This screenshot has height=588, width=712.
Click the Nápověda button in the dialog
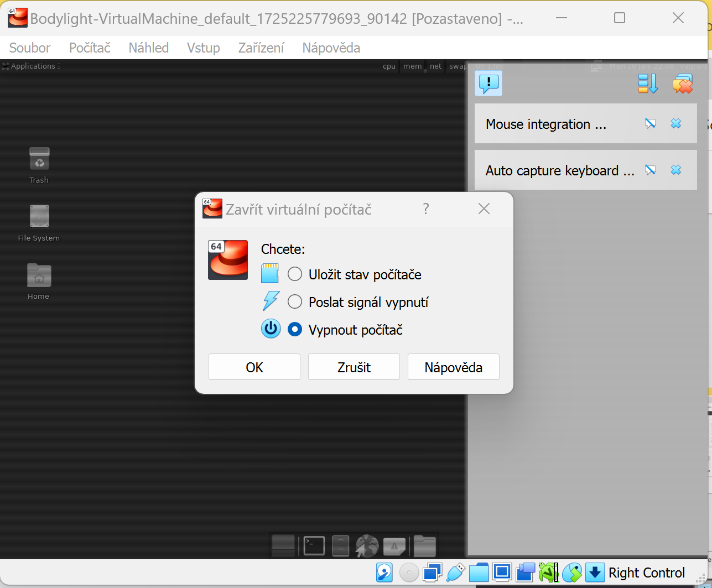[x=453, y=367]
